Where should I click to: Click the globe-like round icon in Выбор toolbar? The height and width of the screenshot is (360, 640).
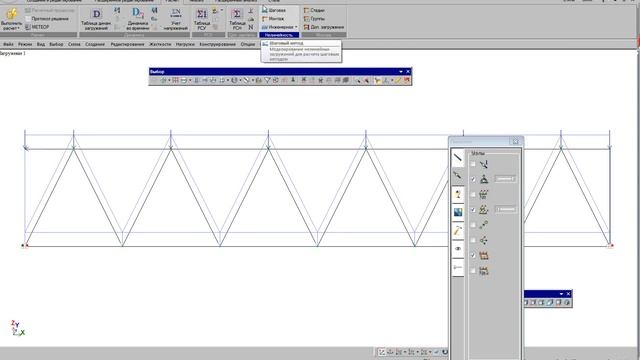pos(234,80)
